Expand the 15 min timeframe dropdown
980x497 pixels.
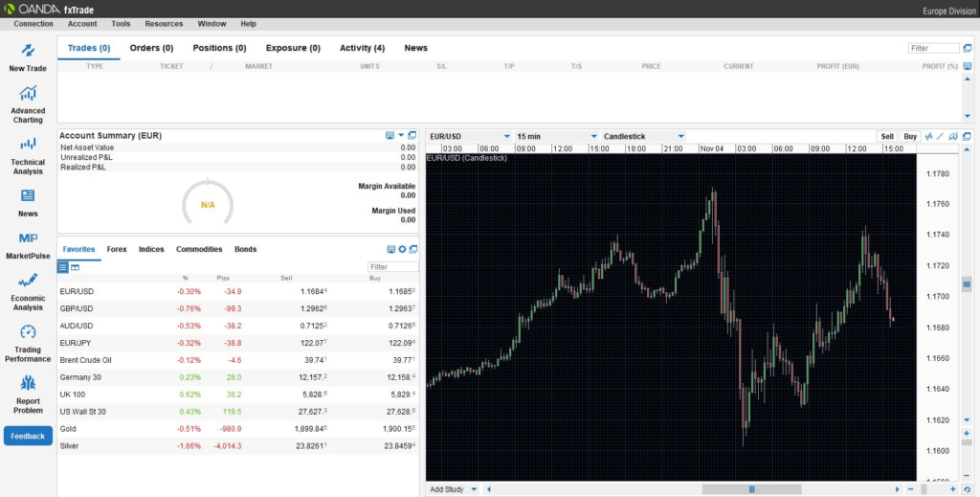click(557, 136)
